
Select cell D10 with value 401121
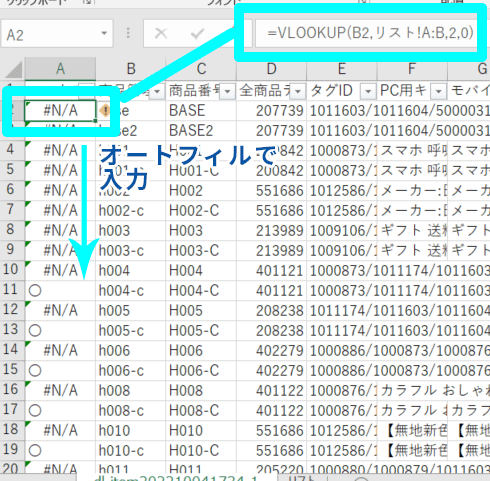271,271
